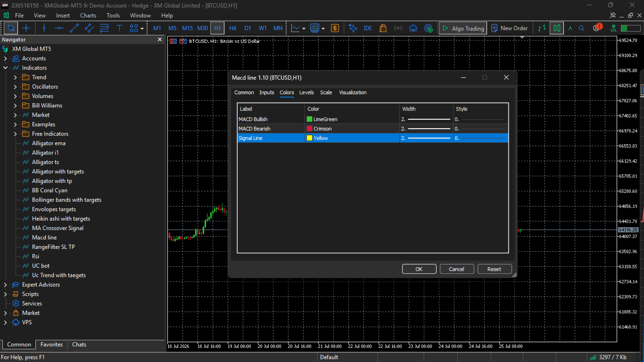Activate the M15 timeframe button

(x=187, y=28)
